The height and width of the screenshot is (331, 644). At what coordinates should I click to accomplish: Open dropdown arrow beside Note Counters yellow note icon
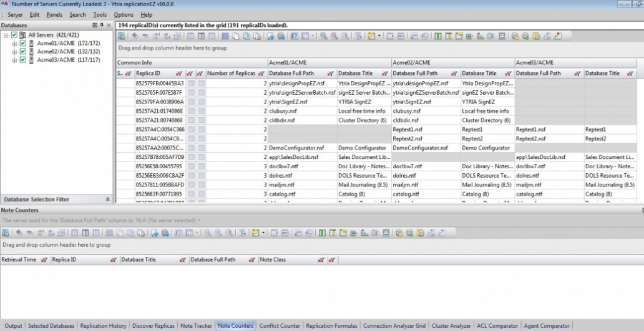click(263, 233)
